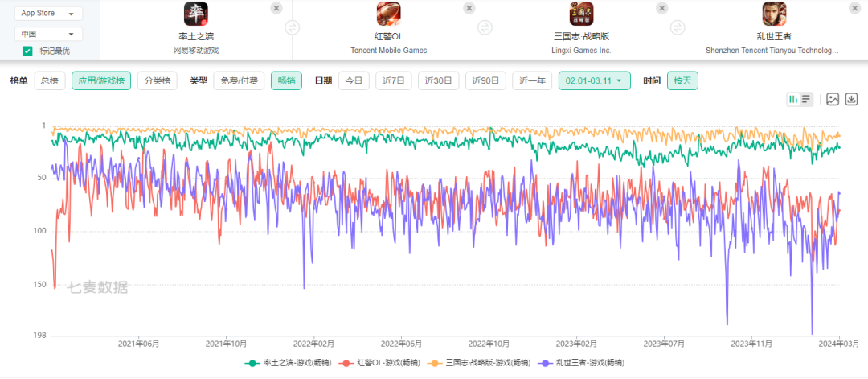Screen dimensions: 868x379
Task: Select the 按天 time granularity
Action: tap(682, 81)
